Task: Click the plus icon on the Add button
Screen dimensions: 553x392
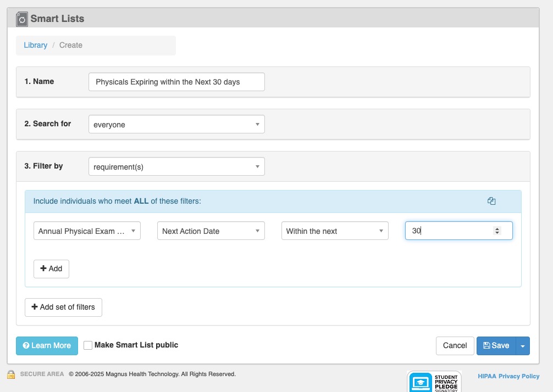Action: click(43, 268)
